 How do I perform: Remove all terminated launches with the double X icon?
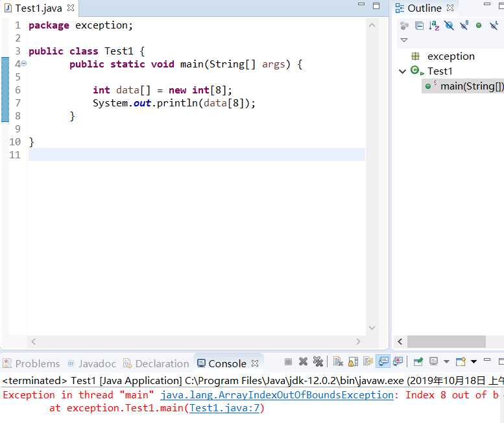pyautogui.click(x=318, y=362)
